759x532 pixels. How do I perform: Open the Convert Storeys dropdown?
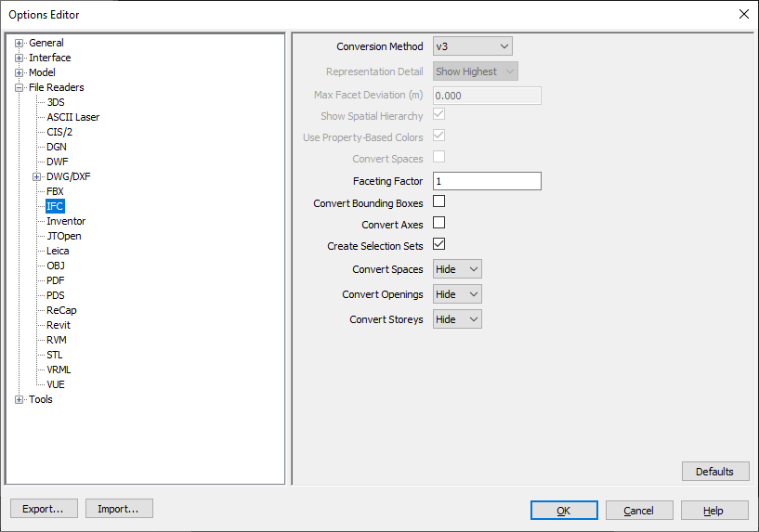(457, 319)
